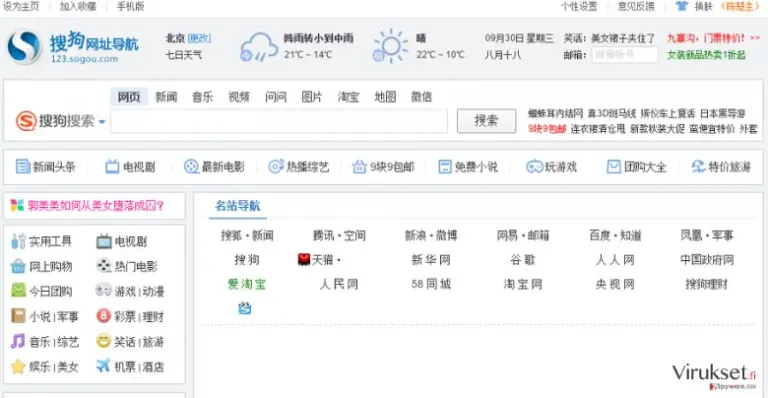Click the T-shirt skin change icon
This screenshot has width=768, height=398.
(682, 6)
